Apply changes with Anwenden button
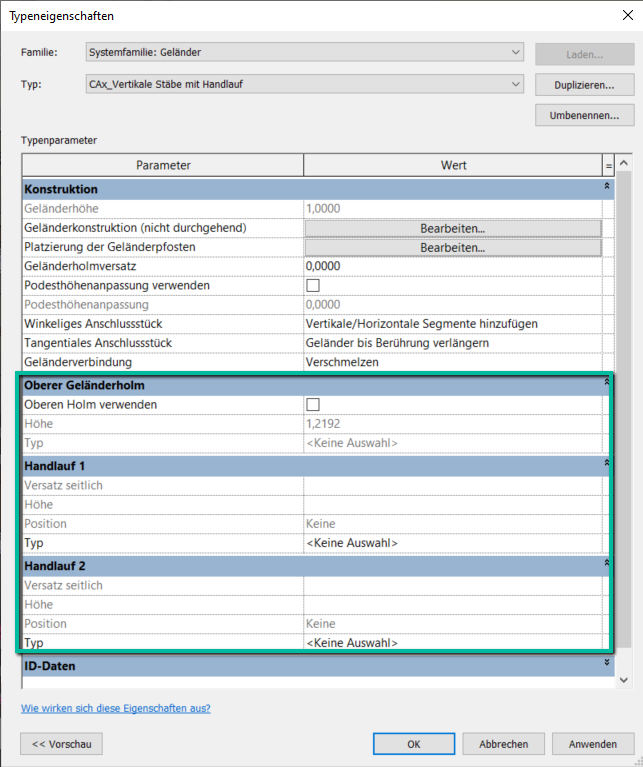643x767 pixels. point(592,744)
